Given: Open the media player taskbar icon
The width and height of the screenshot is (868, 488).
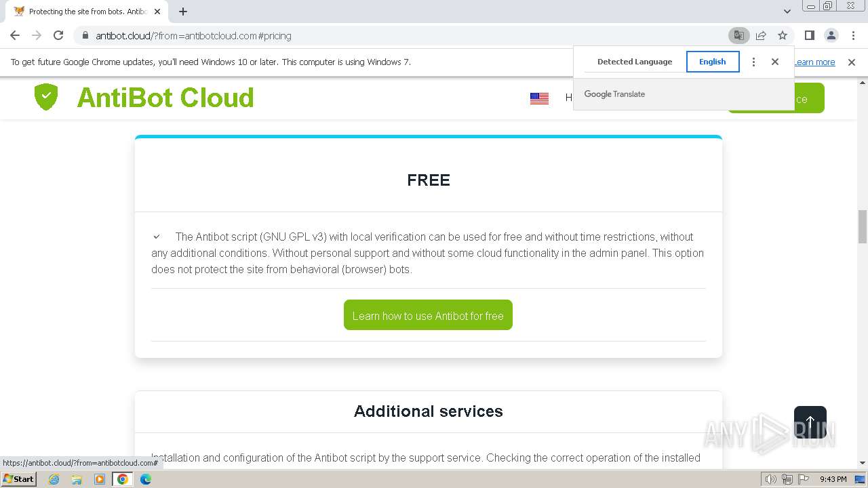Looking at the screenshot, I should coord(100,479).
